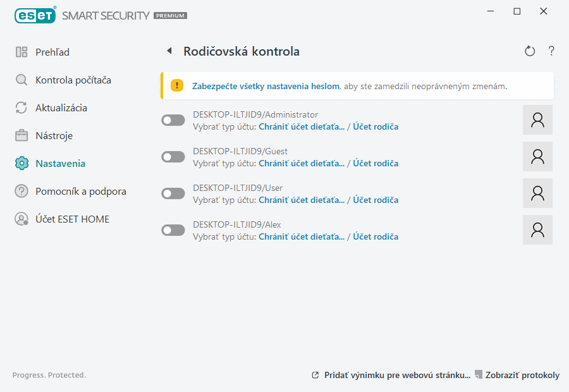Open help via the question mark icon
This screenshot has height=392, width=569.
551,51
